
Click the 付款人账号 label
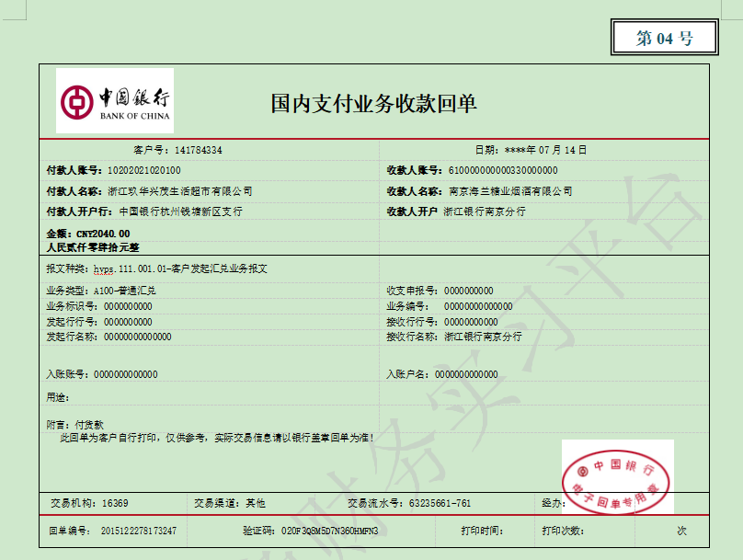point(74,170)
